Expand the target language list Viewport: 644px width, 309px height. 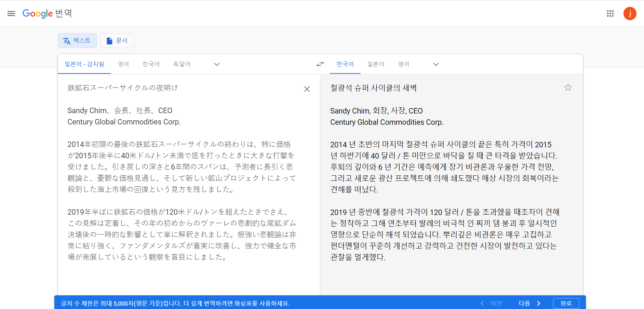tap(436, 64)
